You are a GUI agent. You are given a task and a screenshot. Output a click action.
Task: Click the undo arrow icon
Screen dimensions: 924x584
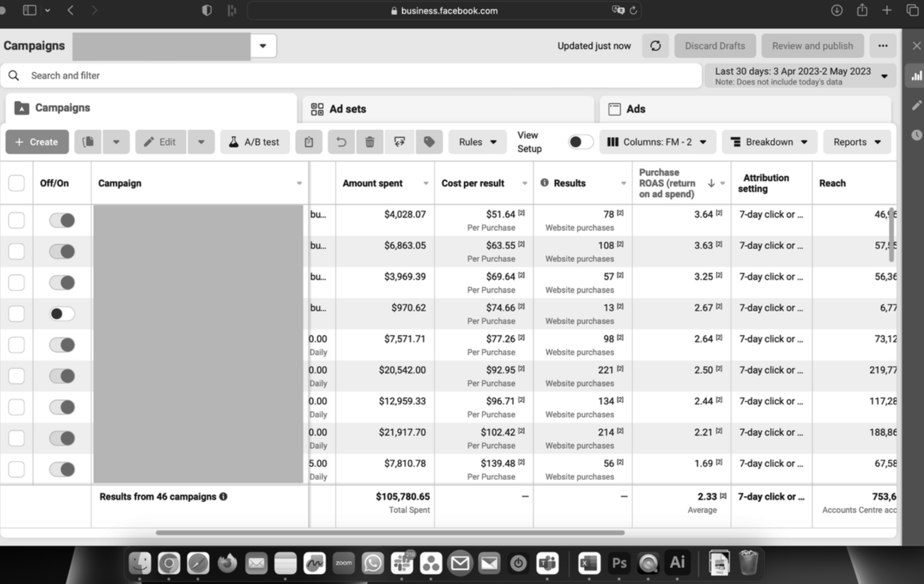pos(341,142)
